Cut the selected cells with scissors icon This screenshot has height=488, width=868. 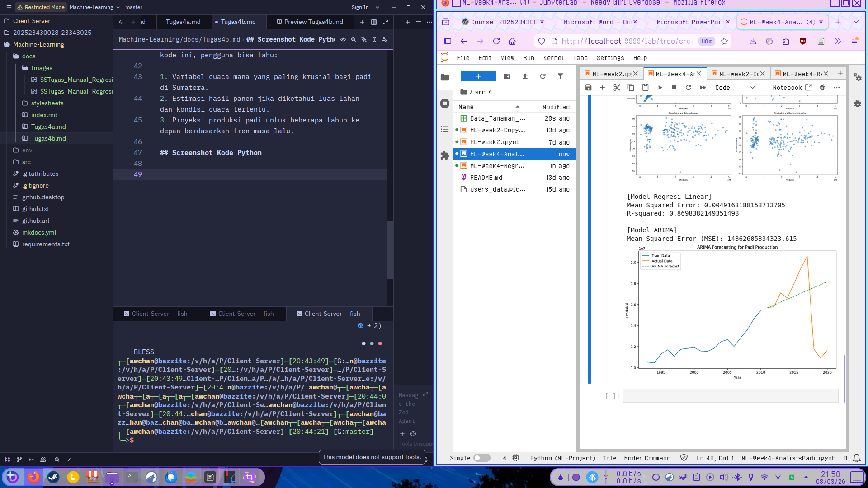[617, 88]
